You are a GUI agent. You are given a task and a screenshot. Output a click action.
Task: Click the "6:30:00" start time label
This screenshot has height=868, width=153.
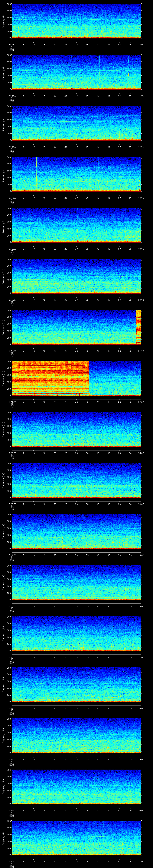click(x=12, y=861)
